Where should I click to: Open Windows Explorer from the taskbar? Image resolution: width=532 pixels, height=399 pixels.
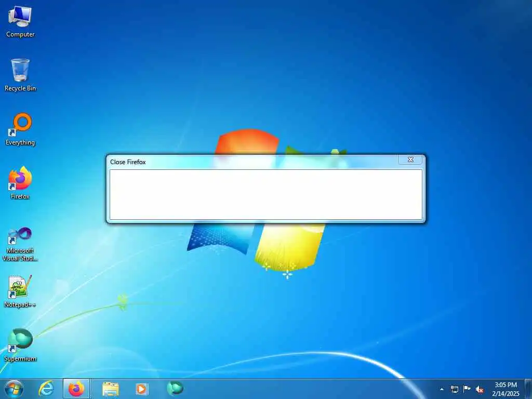pyautogui.click(x=111, y=389)
